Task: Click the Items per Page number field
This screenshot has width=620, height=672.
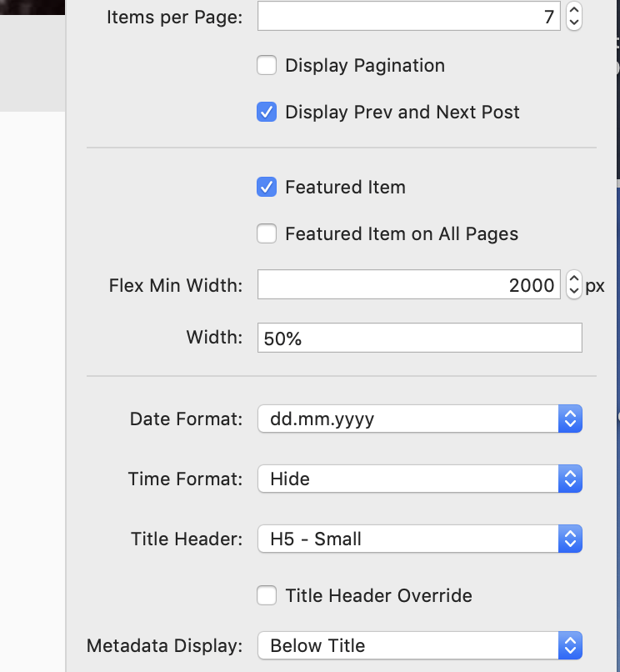Action: click(x=409, y=17)
